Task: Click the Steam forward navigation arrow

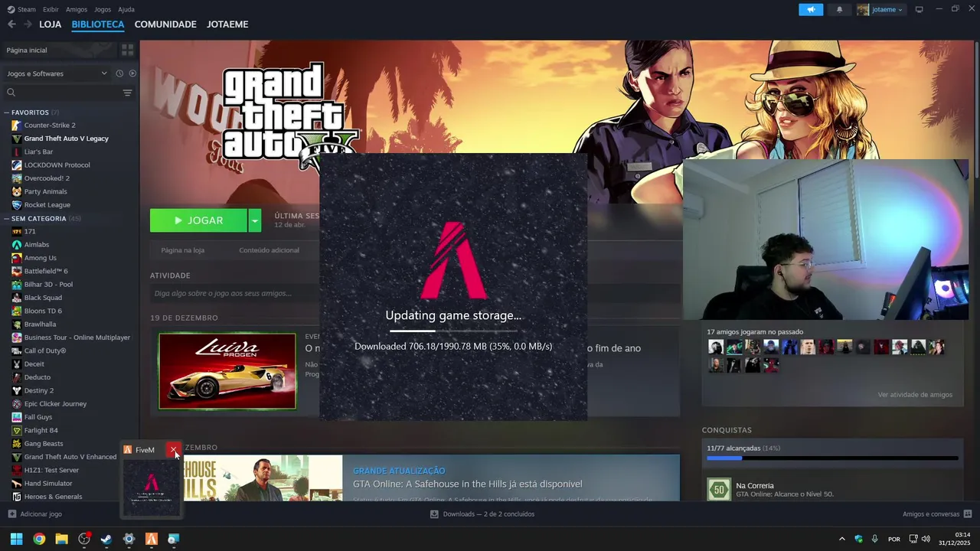Action: point(28,24)
